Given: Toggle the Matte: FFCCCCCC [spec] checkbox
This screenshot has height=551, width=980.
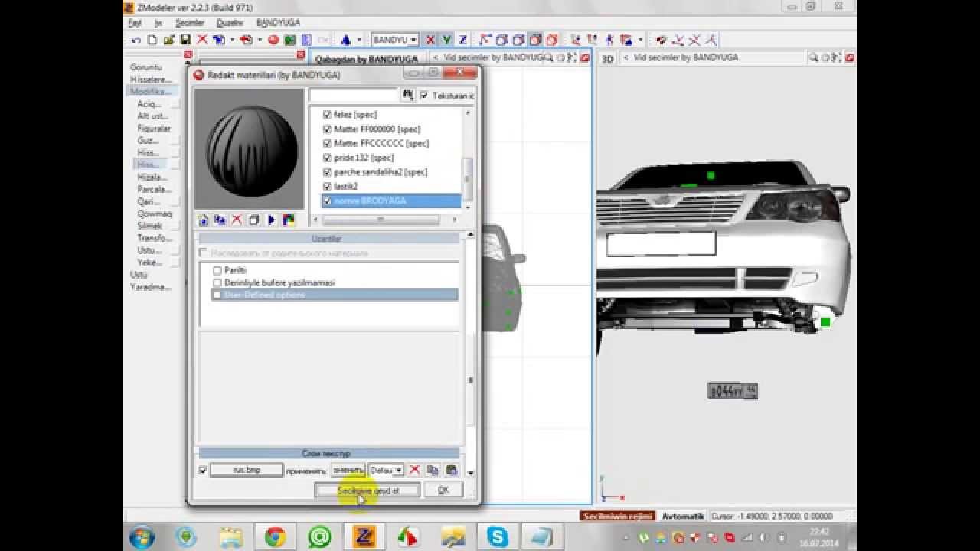Looking at the screenshot, I should pyautogui.click(x=327, y=143).
